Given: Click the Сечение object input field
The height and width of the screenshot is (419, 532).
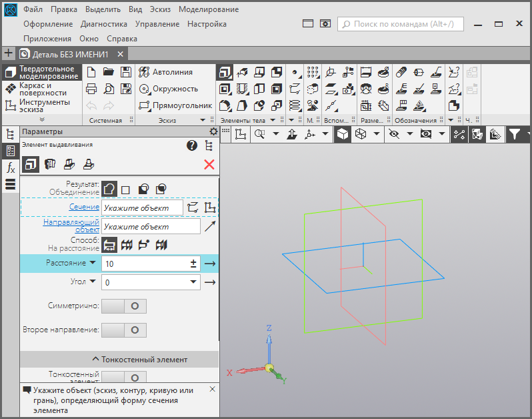Looking at the screenshot, I should coord(142,207).
